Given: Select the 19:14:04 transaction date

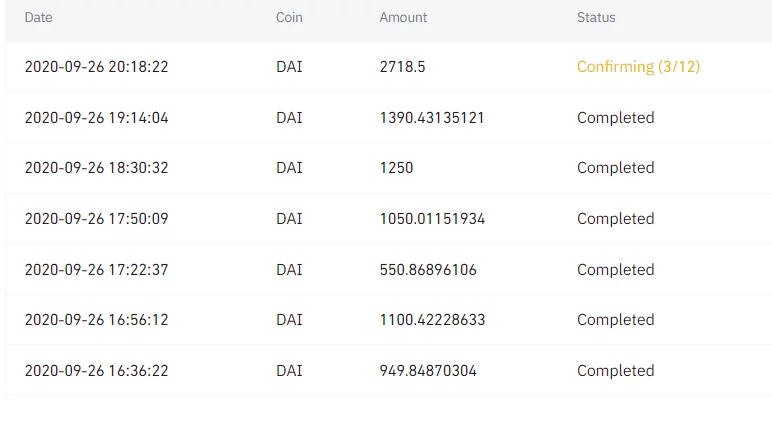Looking at the screenshot, I should coord(96,118).
